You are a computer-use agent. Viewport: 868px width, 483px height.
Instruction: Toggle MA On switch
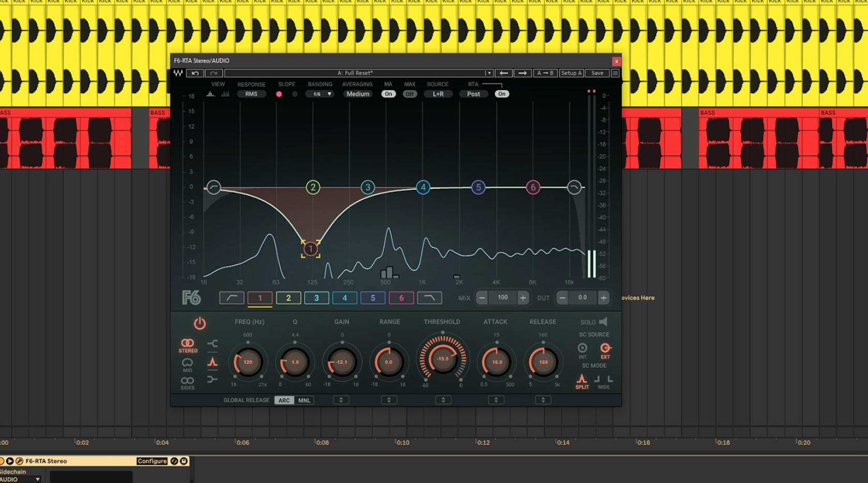388,94
